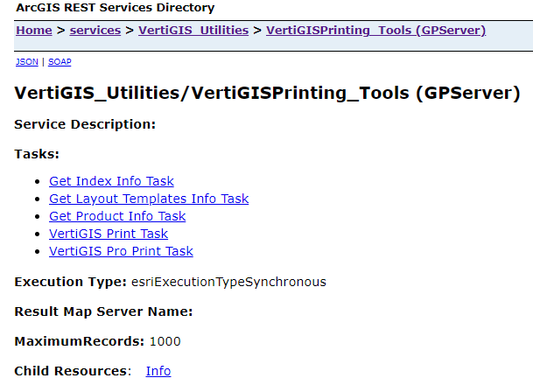
Task: Open the Get Layout Templates Info Task
Action: [149, 199]
